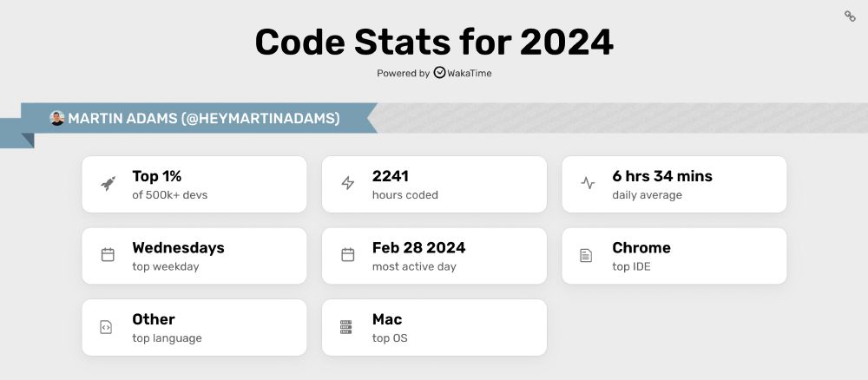Click the server icon in Mac card

pyautogui.click(x=347, y=327)
